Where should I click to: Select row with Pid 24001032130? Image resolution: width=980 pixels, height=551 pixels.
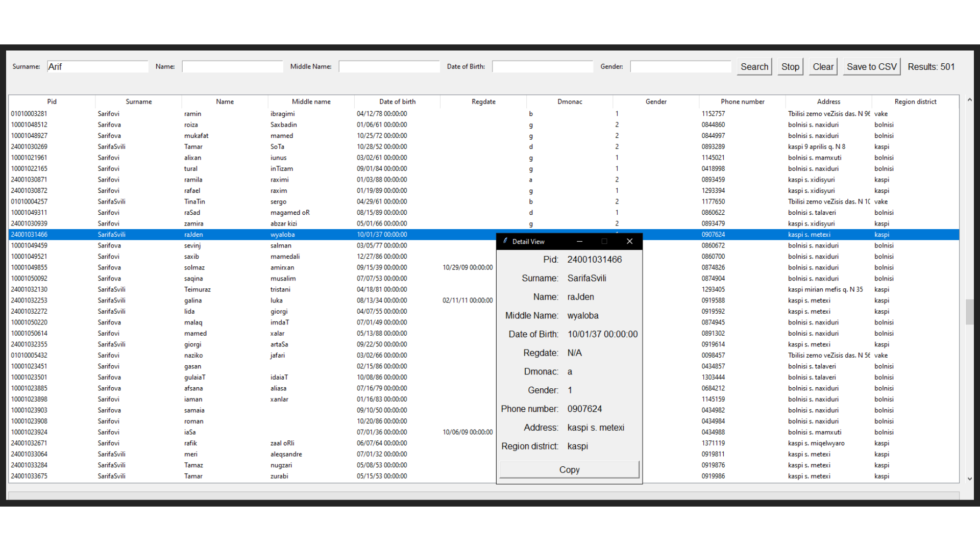pos(484,289)
